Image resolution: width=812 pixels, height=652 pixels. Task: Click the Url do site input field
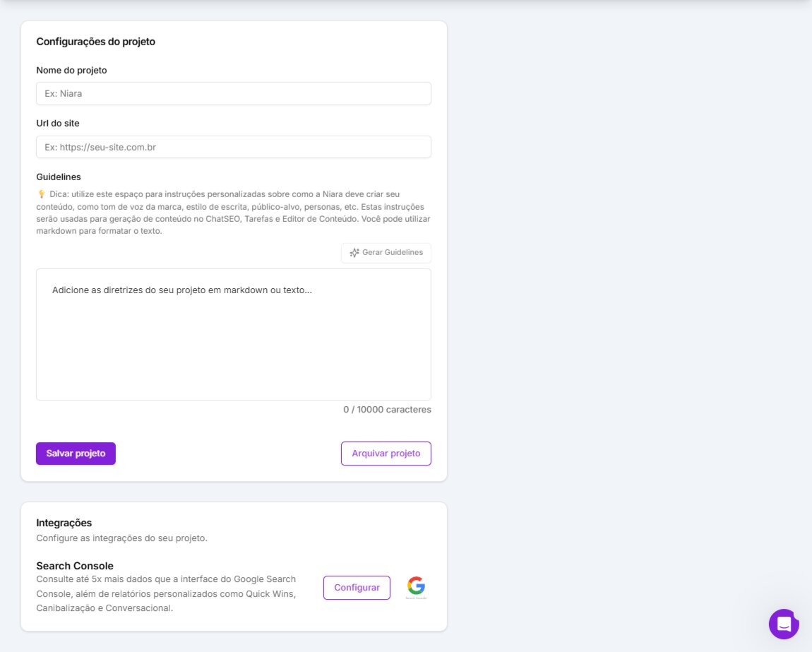click(233, 146)
